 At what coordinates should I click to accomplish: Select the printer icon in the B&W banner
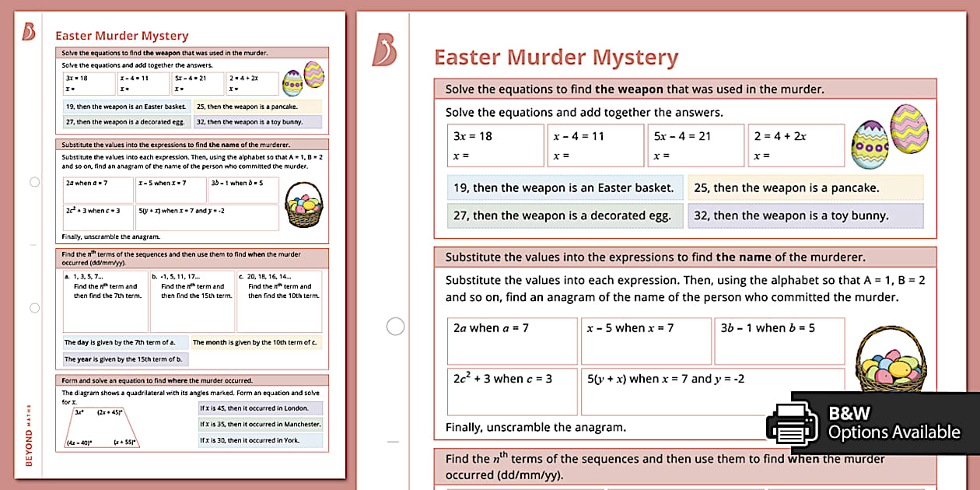793,424
